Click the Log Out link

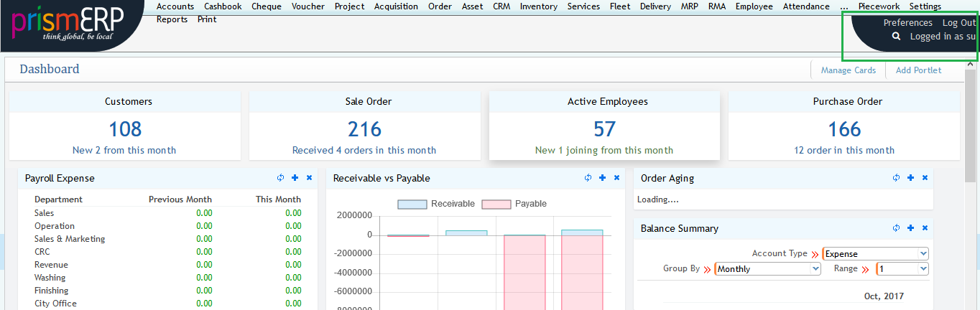958,23
